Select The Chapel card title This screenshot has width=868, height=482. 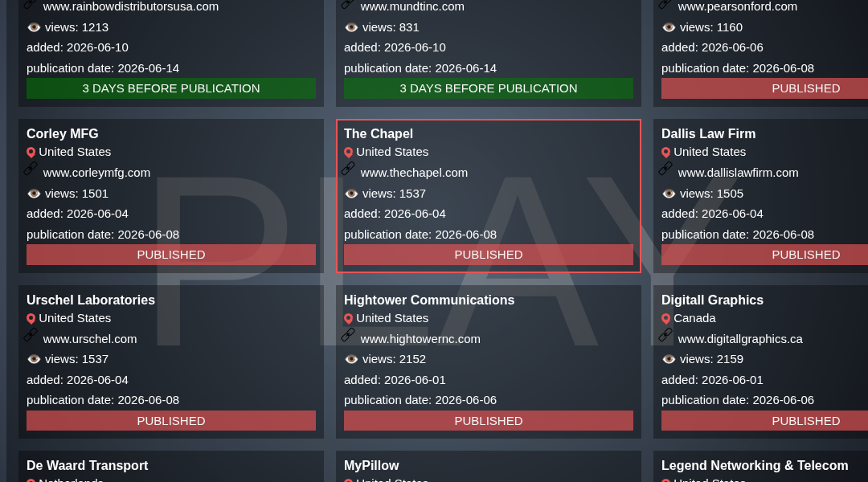(x=378, y=134)
